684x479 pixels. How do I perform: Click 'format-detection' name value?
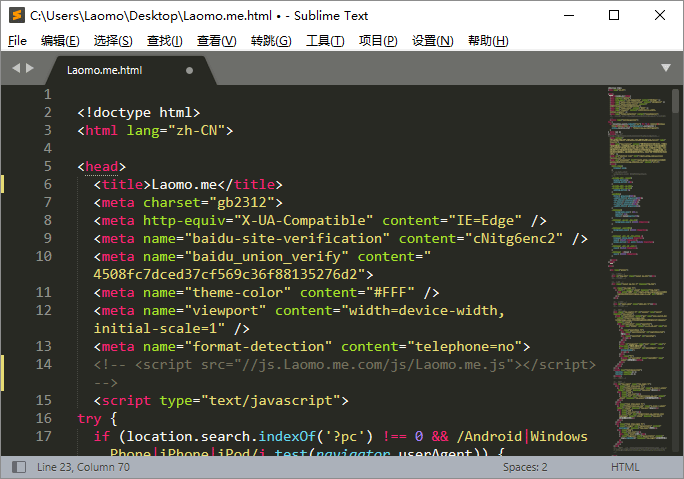pos(258,346)
